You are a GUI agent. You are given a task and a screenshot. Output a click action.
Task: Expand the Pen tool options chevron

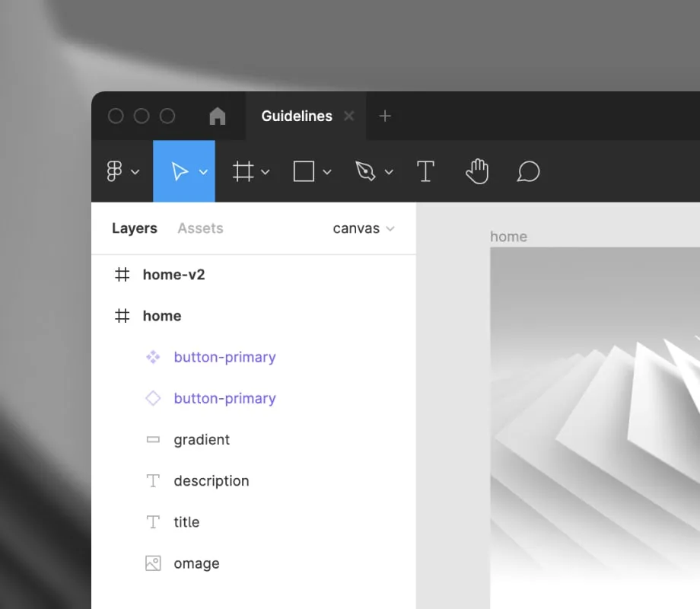[389, 172]
